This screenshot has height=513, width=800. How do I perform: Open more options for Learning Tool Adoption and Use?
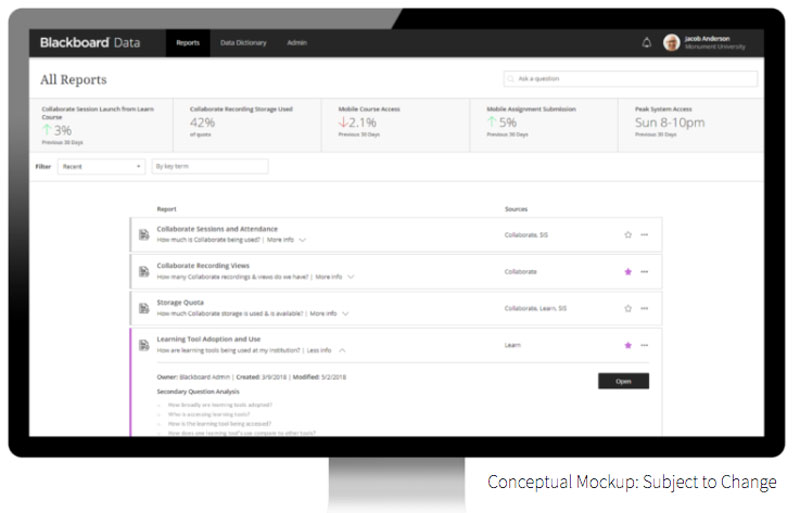(644, 345)
